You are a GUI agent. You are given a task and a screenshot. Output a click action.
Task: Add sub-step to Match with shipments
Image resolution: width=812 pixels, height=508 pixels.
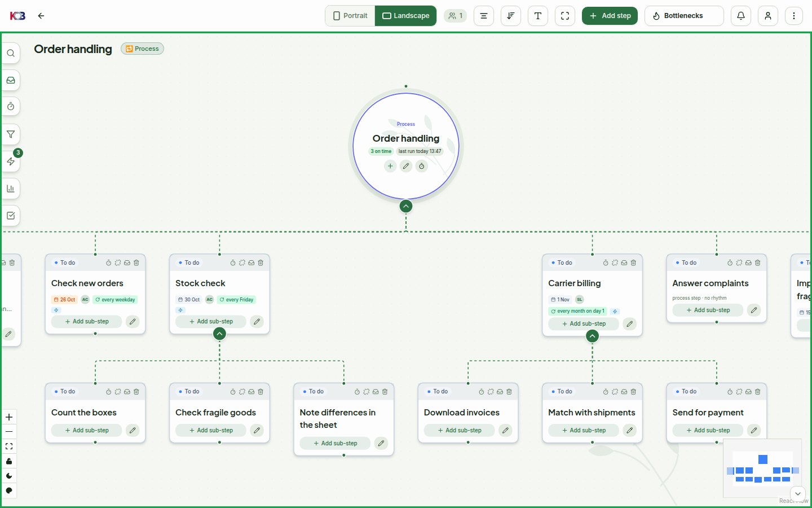point(584,431)
